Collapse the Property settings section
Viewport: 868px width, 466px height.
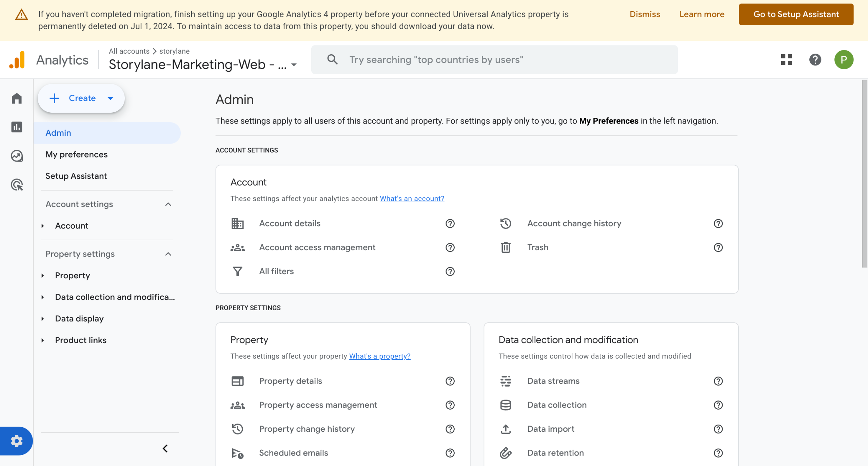(x=168, y=254)
